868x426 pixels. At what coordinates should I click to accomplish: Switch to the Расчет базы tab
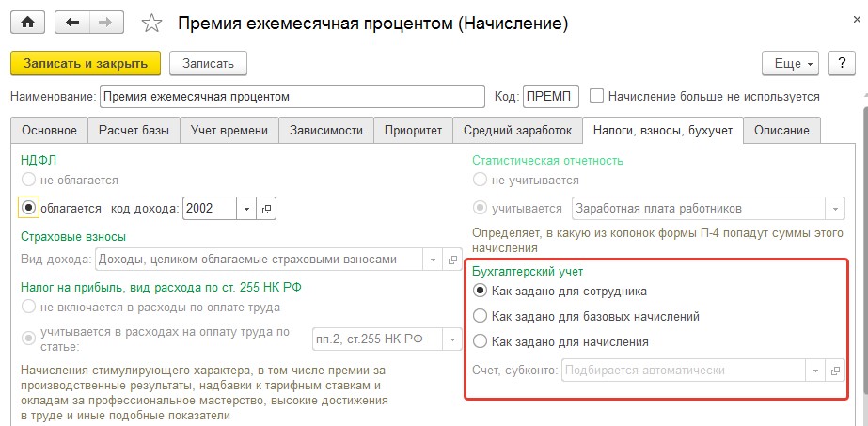coord(134,131)
